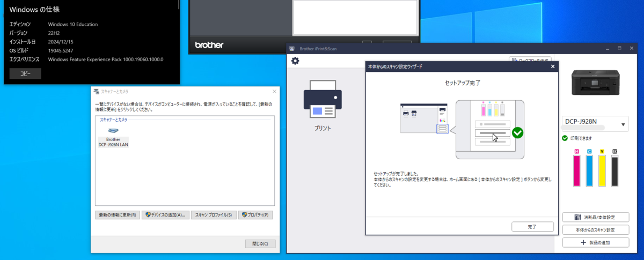
Task: Click 最新の情報に更新(R) refresh button
Action: click(x=116, y=215)
